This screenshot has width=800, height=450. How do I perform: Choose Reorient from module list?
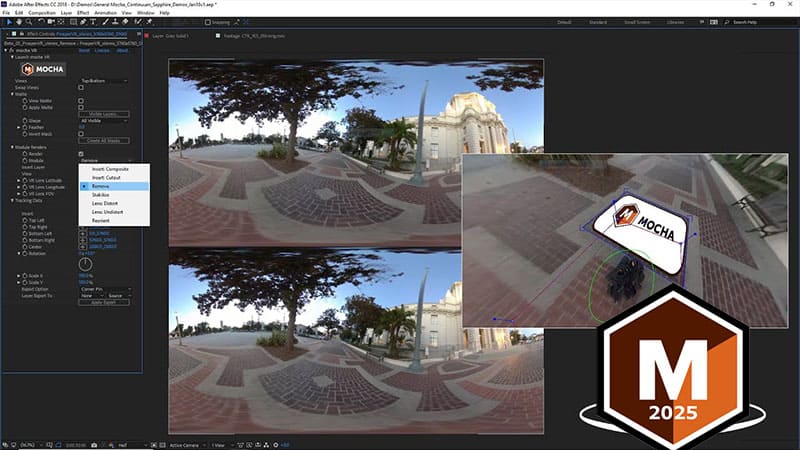tap(114, 220)
